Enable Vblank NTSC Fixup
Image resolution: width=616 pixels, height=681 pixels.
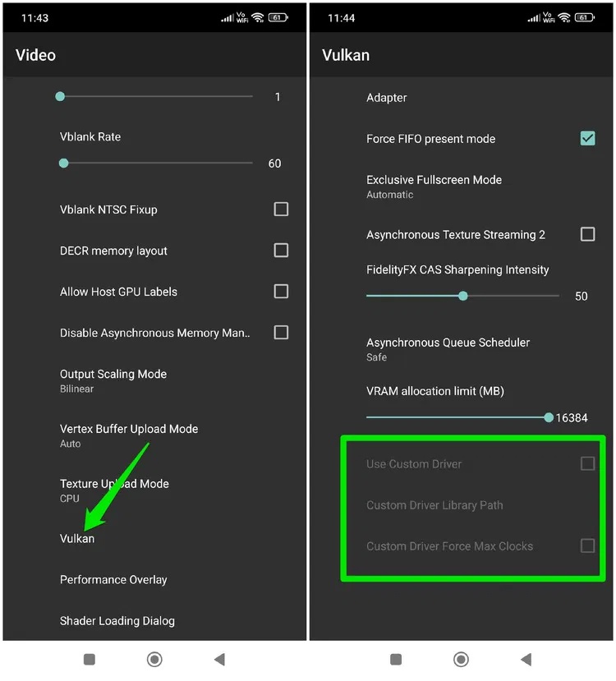pos(281,209)
